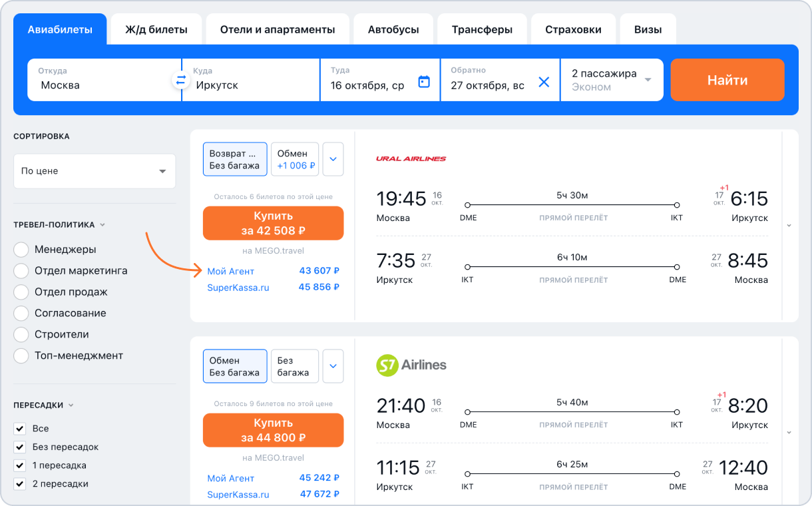This screenshot has height=506, width=812.
Task: Expand S7 Airlines flight details chevron
Action: coord(789,432)
